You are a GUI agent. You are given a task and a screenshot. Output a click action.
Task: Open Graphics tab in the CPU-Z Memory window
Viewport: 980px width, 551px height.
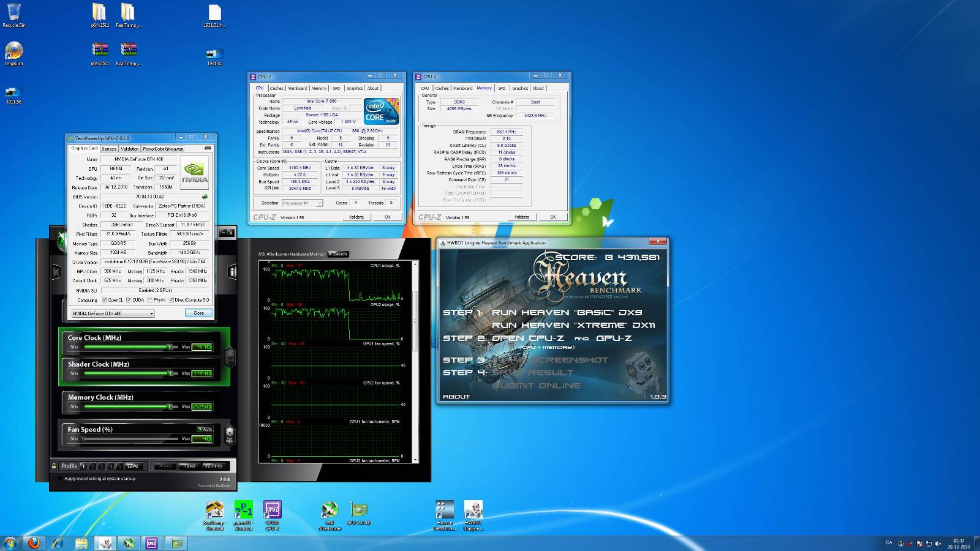(520, 88)
